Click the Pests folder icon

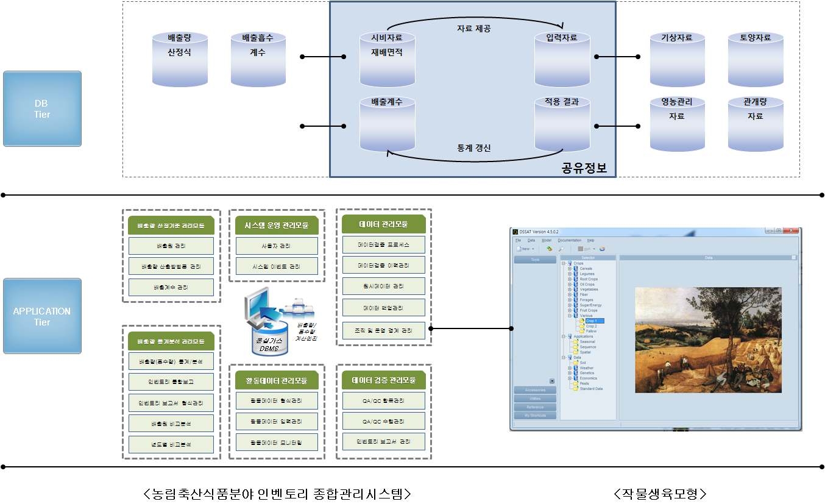click(576, 383)
